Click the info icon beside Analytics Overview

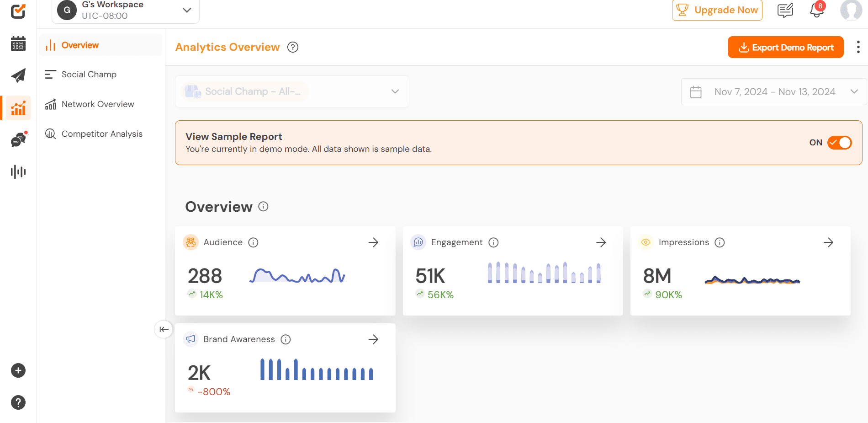pyautogui.click(x=293, y=48)
